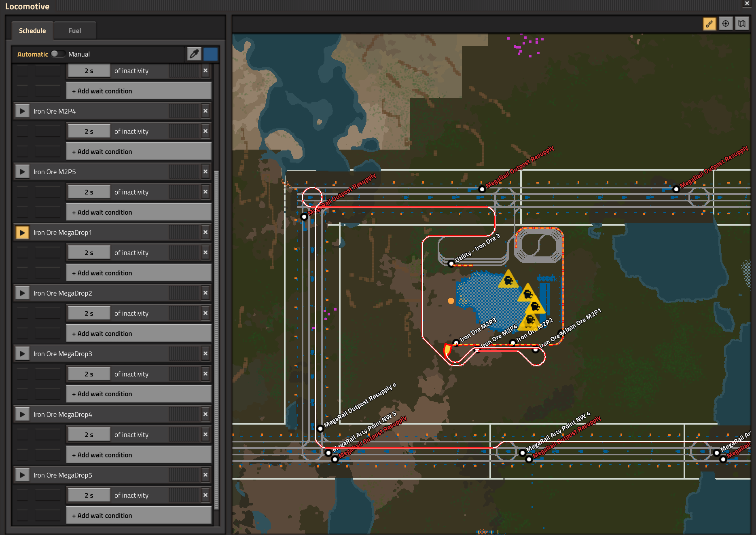756x535 pixels.
Task: Edit 2 s wait time under Iron Ore MegaDrop3
Action: (x=89, y=374)
